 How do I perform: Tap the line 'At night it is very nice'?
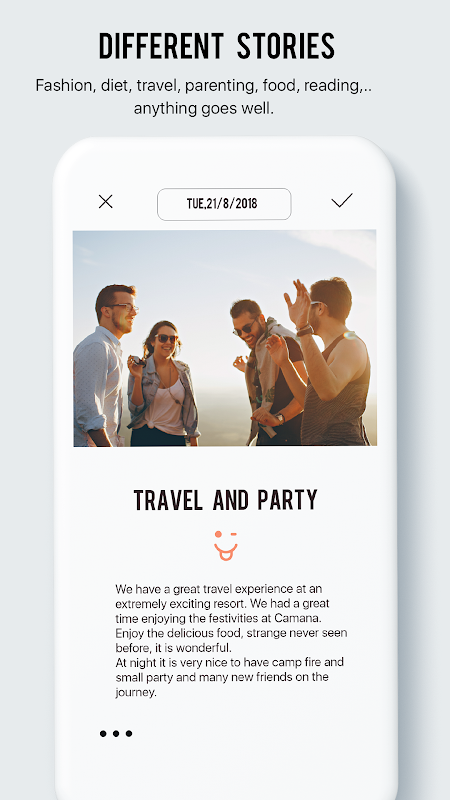click(x=230, y=662)
